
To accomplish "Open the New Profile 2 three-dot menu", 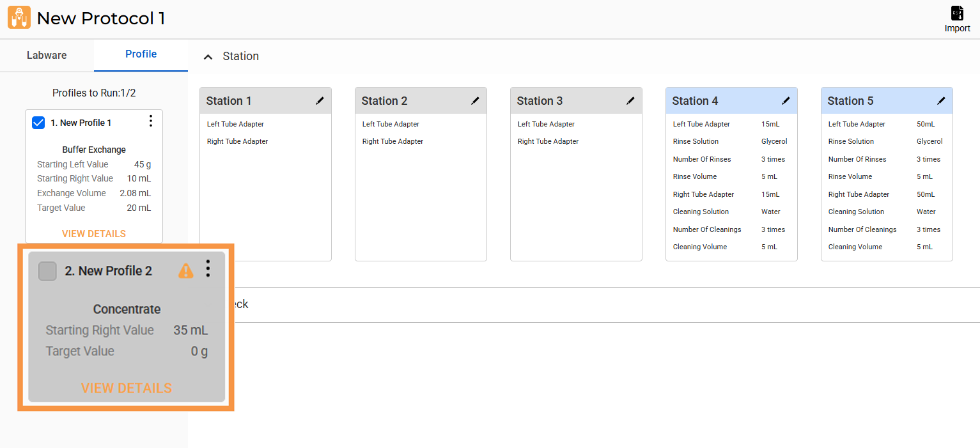I will click(x=208, y=269).
